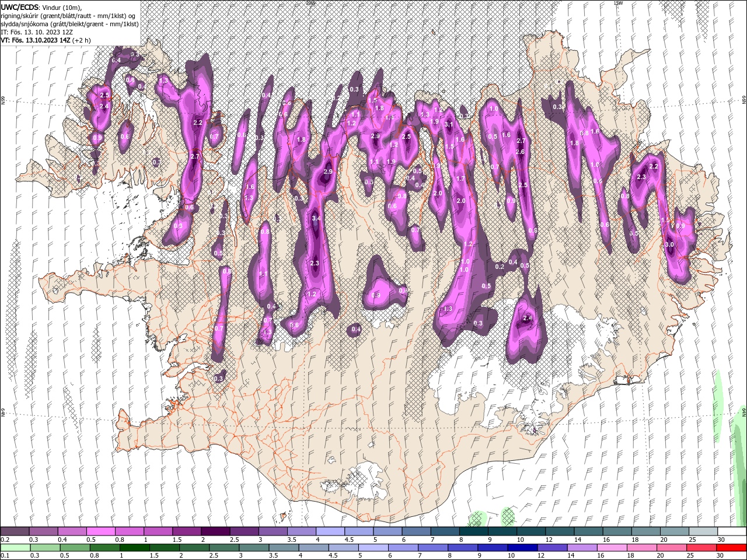The height and width of the screenshot is (560, 747).
Task: Click the snow legend swatch labeled 1.5
Action: [186, 531]
